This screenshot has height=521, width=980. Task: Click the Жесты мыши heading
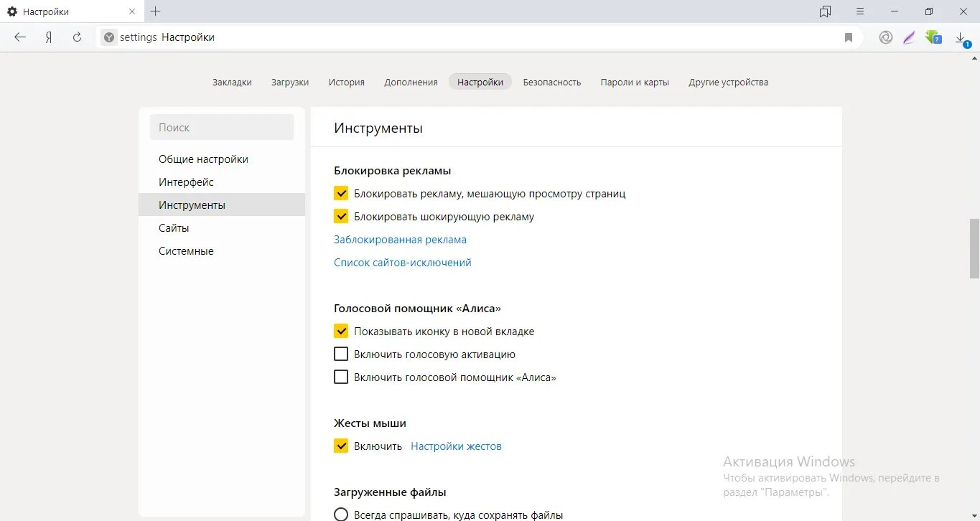[x=370, y=423]
